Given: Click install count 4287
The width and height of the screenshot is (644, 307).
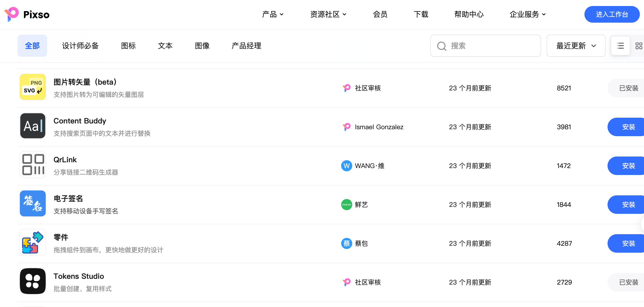Looking at the screenshot, I should click(x=564, y=243).
